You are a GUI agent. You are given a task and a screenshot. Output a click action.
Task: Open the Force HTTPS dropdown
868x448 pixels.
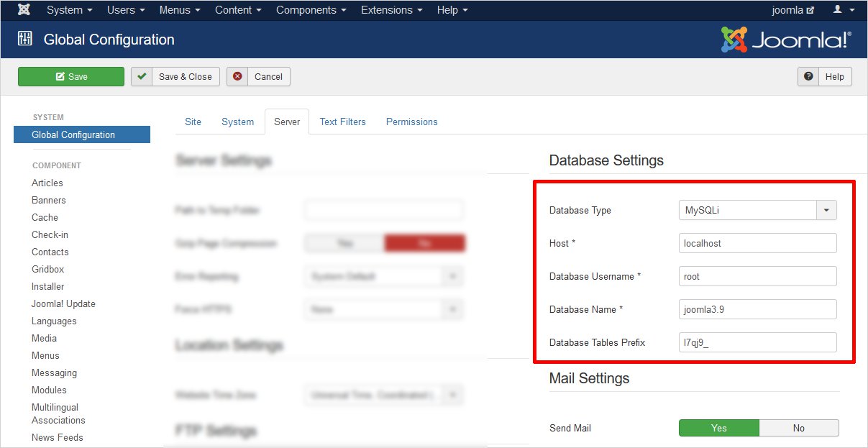383,309
